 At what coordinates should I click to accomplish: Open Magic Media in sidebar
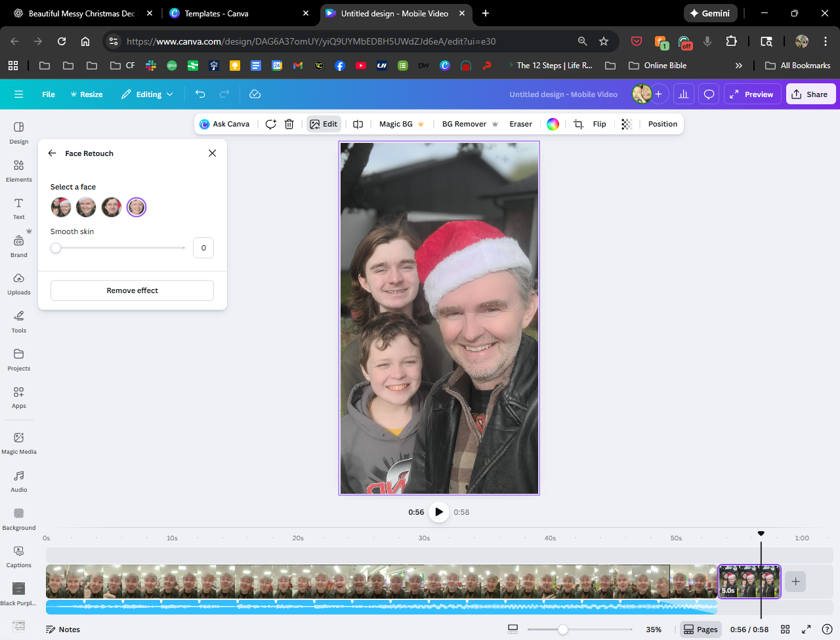[19, 443]
